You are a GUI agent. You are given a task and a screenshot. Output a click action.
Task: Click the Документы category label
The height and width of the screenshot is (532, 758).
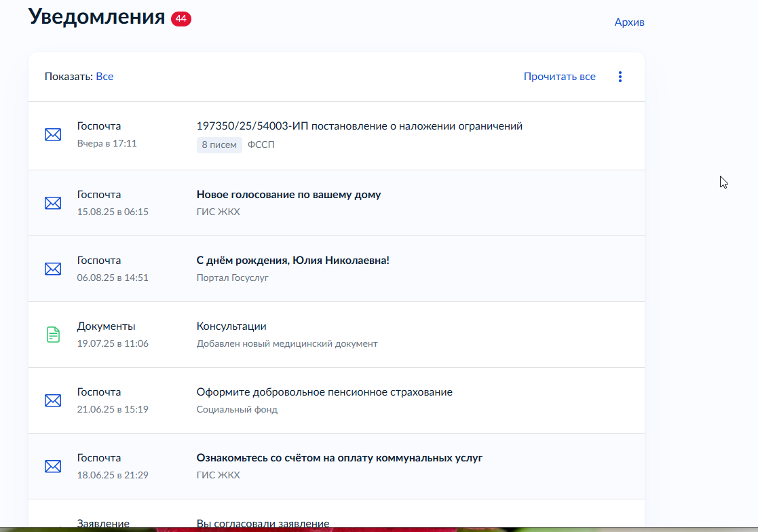[106, 326]
